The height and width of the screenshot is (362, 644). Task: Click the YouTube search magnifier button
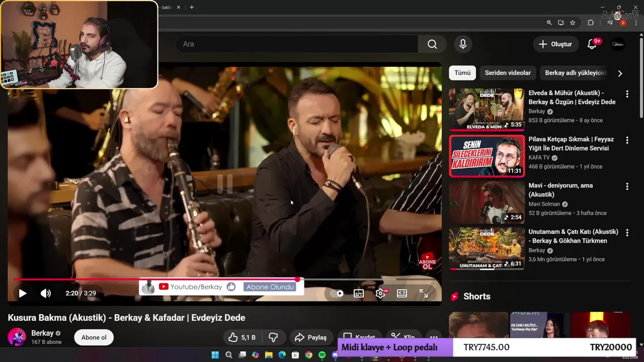coord(432,44)
